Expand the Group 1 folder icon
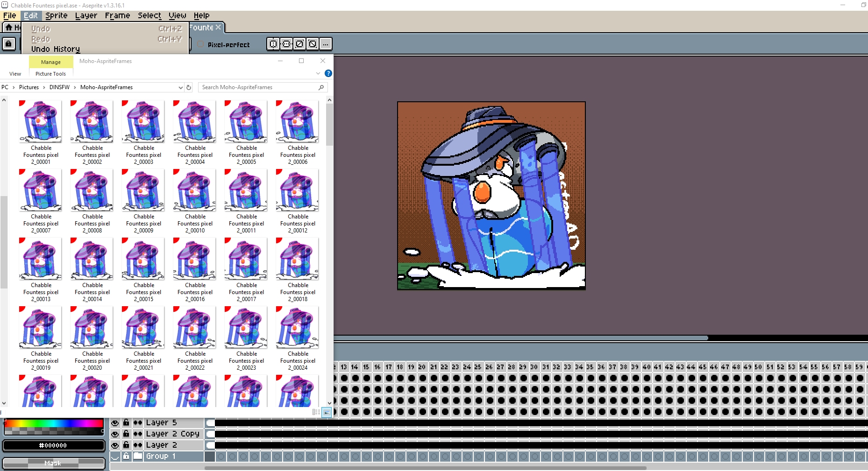The image size is (868, 471). pos(138,456)
